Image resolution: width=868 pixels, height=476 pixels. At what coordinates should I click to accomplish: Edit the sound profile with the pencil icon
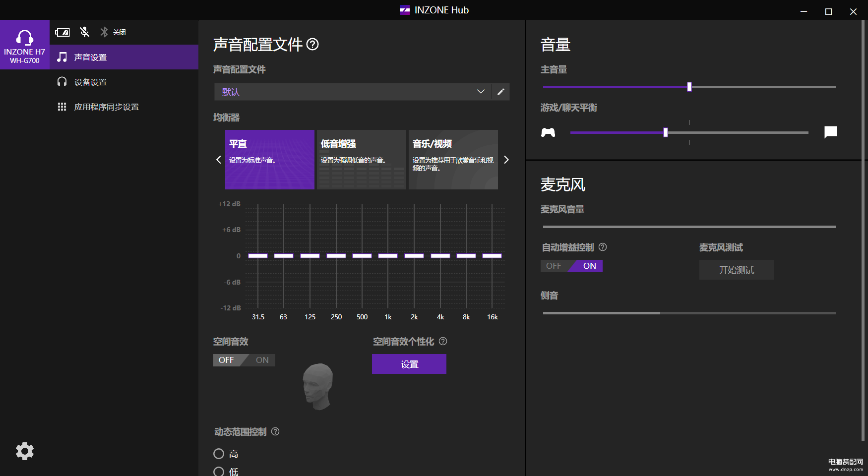500,92
